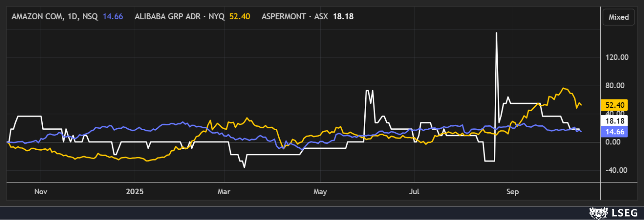Click the May time axis label
644x220 pixels.
(x=320, y=192)
